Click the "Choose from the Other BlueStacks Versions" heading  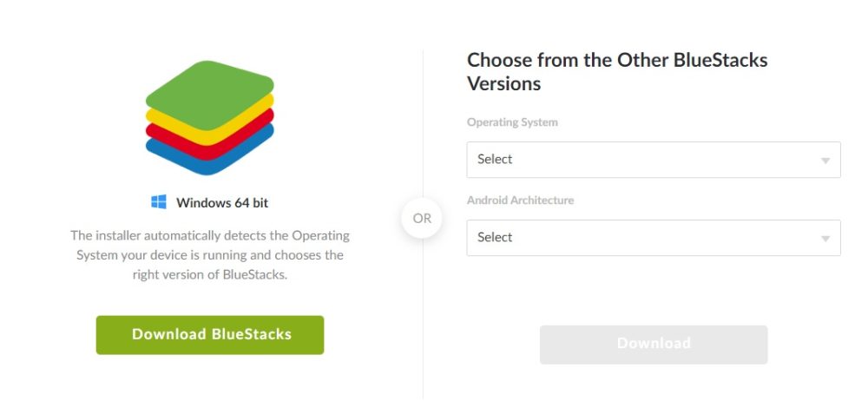click(x=616, y=72)
